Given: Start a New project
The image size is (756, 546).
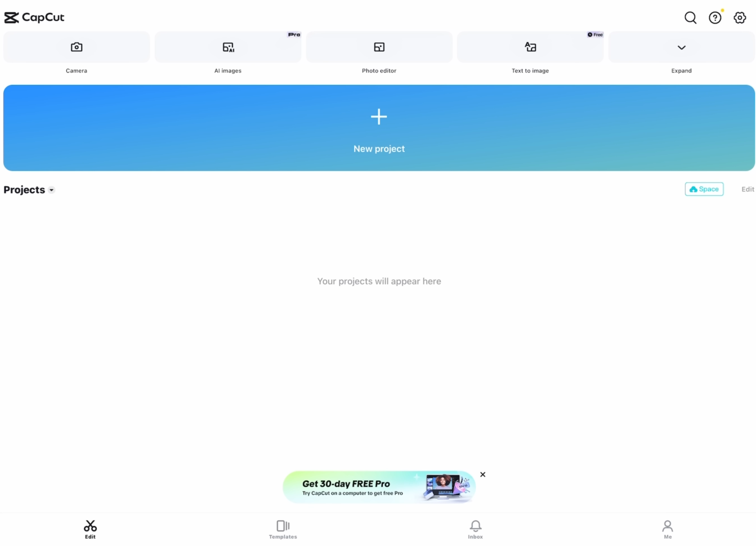Looking at the screenshot, I should [379, 128].
